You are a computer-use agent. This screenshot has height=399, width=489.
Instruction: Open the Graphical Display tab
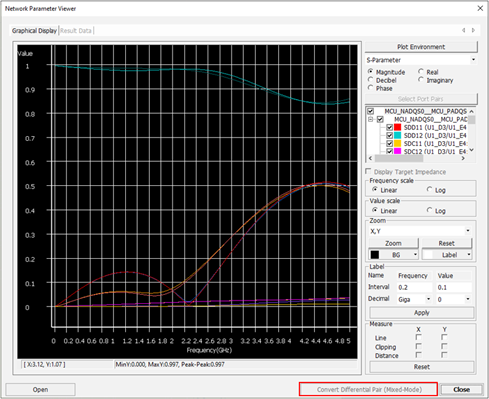pos(34,31)
